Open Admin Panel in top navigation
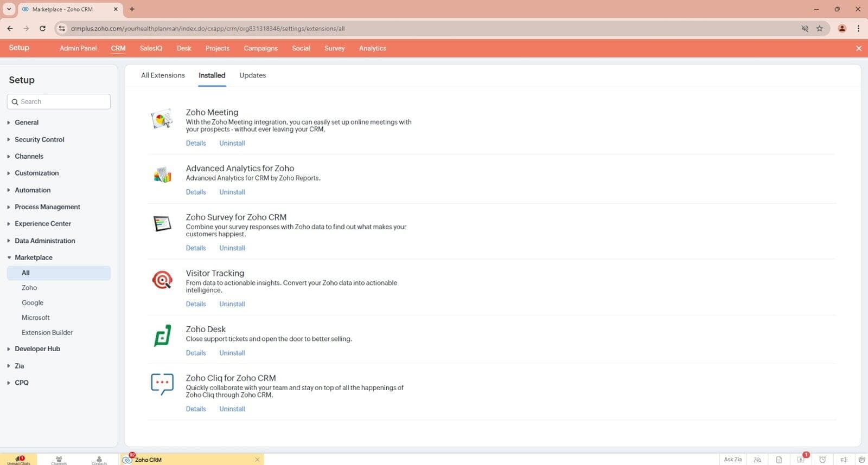This screenshot has width=868, height=465. 78,48
